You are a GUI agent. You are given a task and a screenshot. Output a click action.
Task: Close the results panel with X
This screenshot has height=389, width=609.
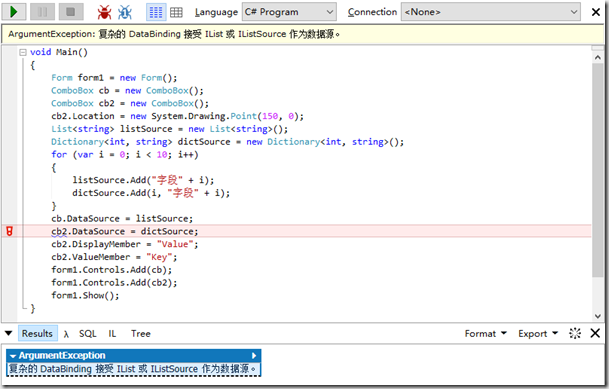pos(595,333)
